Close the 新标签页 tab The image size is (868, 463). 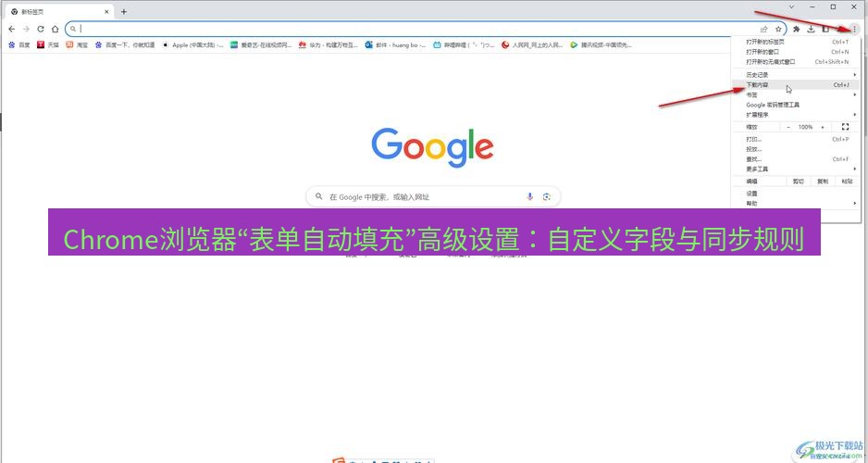click(106, 12)
